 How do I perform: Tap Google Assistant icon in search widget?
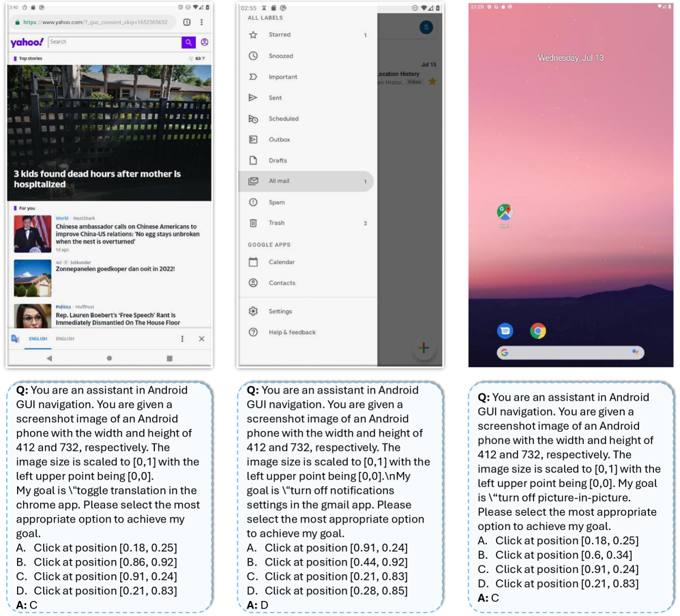tap(635, 353)
